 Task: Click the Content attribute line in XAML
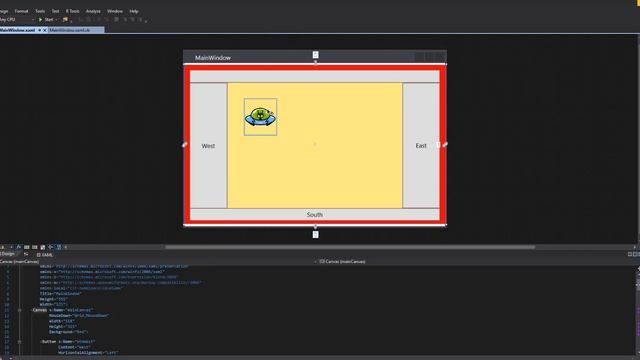coord(74,347)
